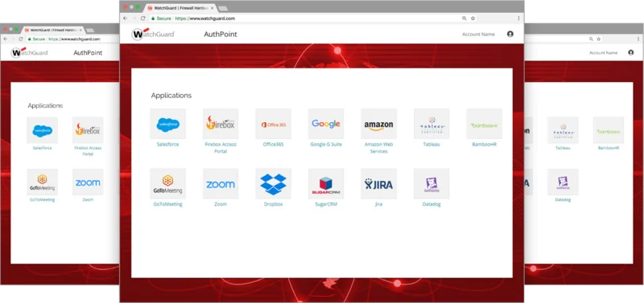The image size is (644, 303).
Task: Open GoToMeeting icon in left background window
Action: [x=43, y=182]
